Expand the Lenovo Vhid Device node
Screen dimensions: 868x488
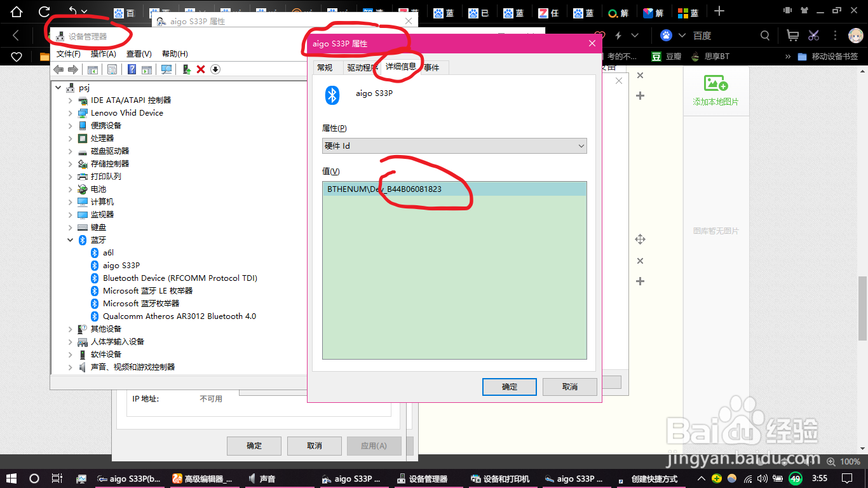point(71,113)
